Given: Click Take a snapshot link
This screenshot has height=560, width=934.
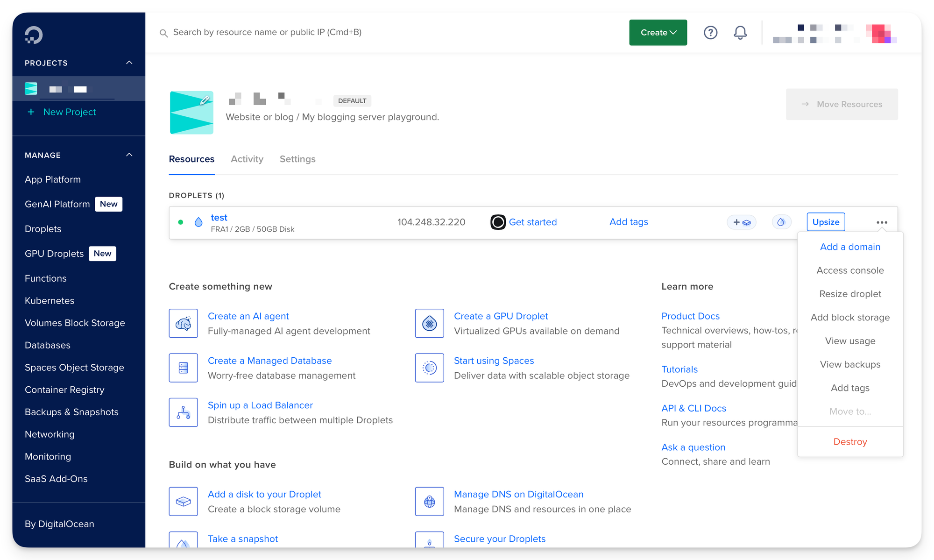Looking at the screenshot, I should pos(242,539).
